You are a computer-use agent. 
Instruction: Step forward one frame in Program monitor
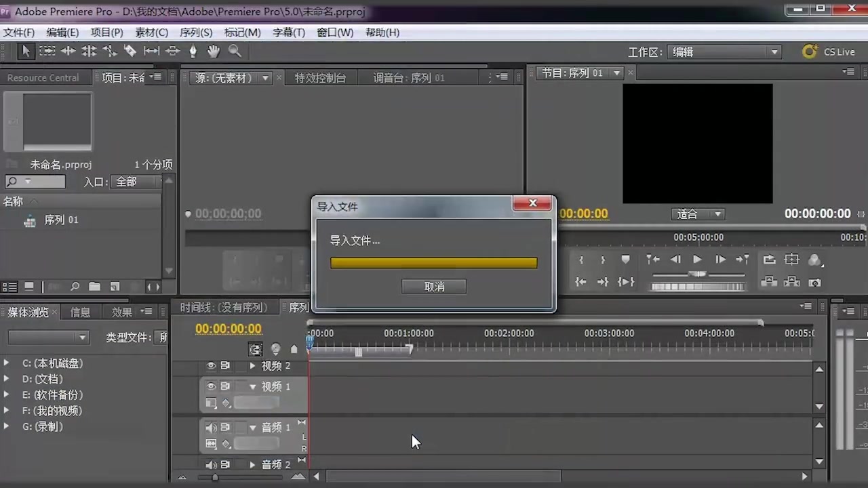coord(720,260)
